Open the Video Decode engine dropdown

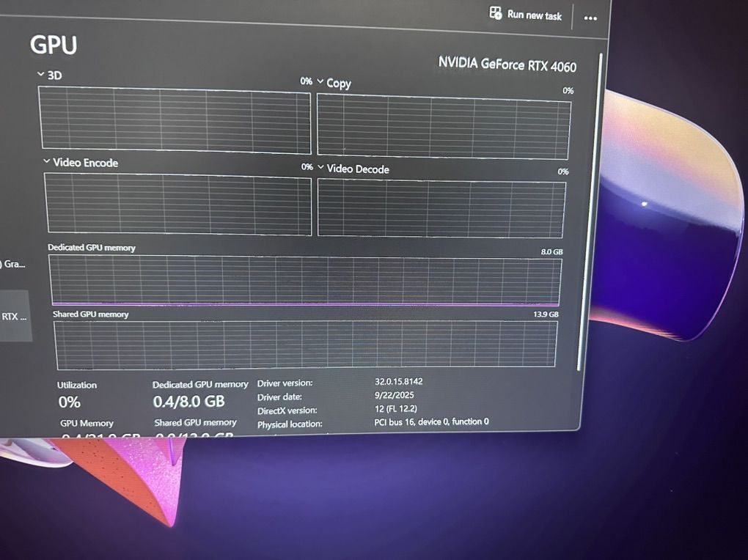pyautogui.click(x=320, y=168)
